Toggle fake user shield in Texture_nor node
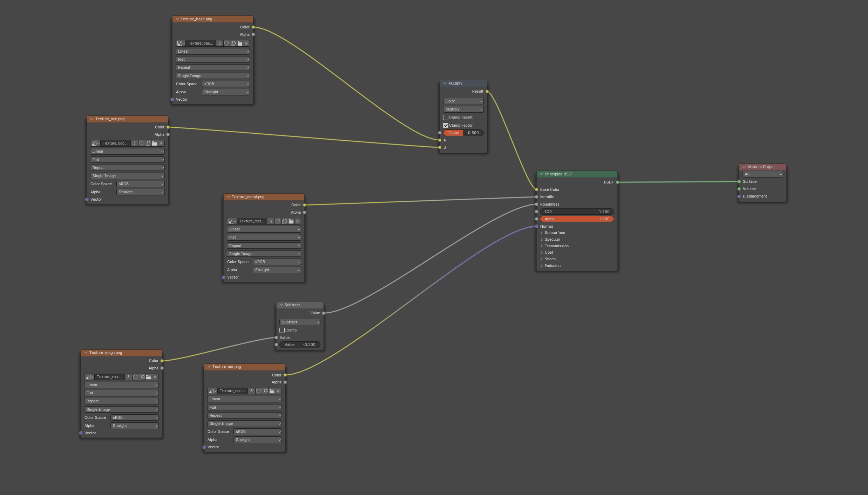Viewport: 868px width, 495px height. [258, 391]
